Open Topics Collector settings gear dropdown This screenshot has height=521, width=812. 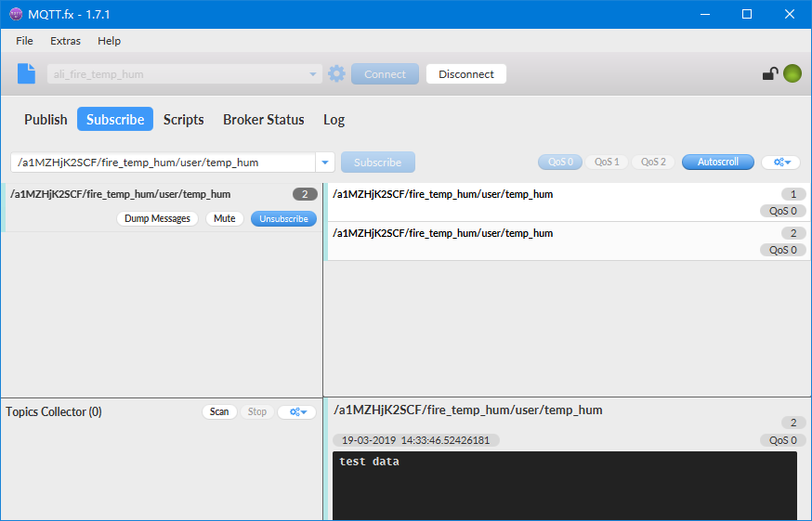coord(297,411)
